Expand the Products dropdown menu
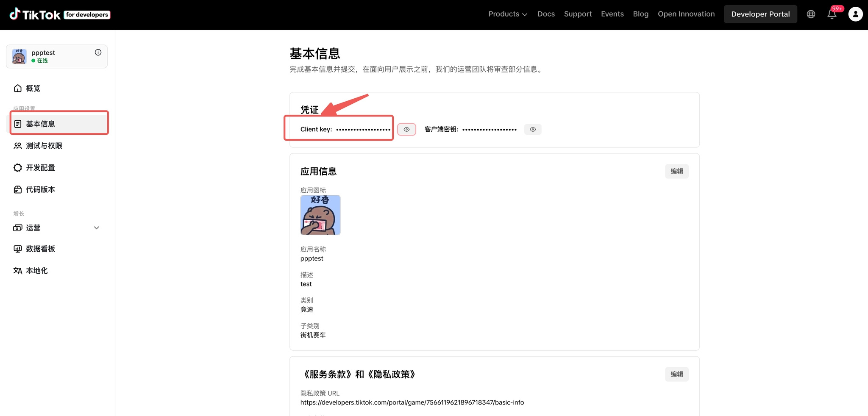 tap(508, 14)
